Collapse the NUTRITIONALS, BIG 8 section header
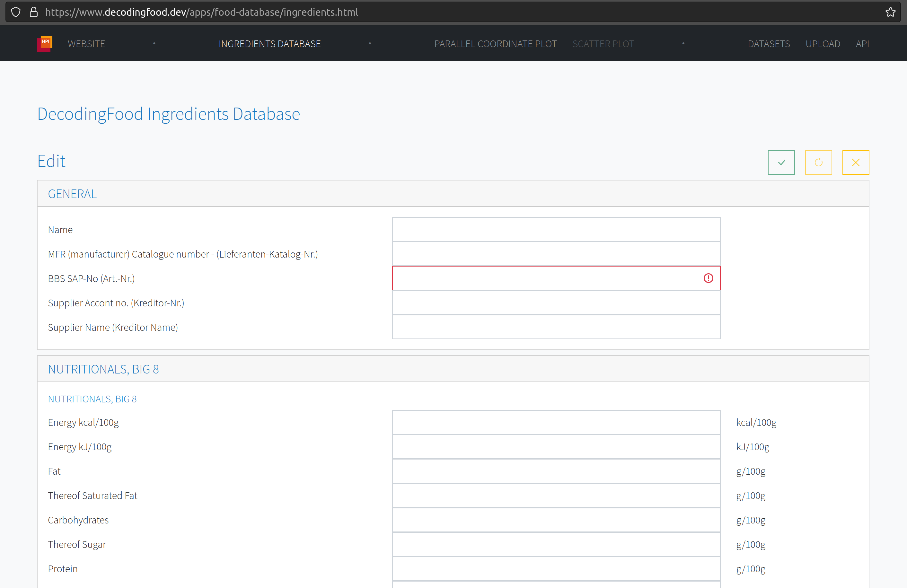The image size is (907, 588). click(103, 369)
